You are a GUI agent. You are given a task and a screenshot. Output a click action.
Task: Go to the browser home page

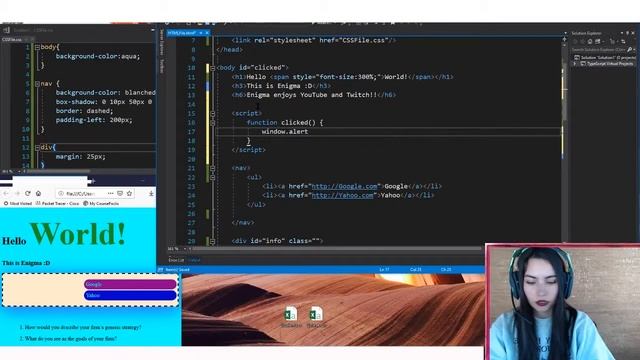click(38, 193)
